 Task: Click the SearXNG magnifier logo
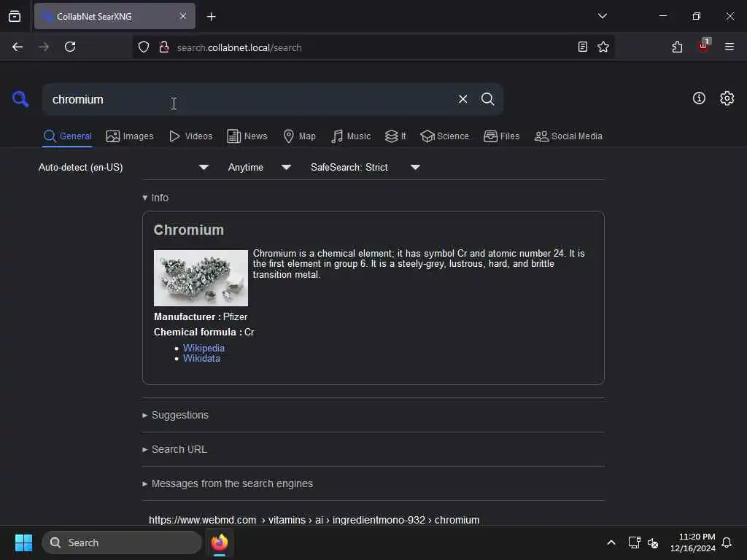[20, 99]
